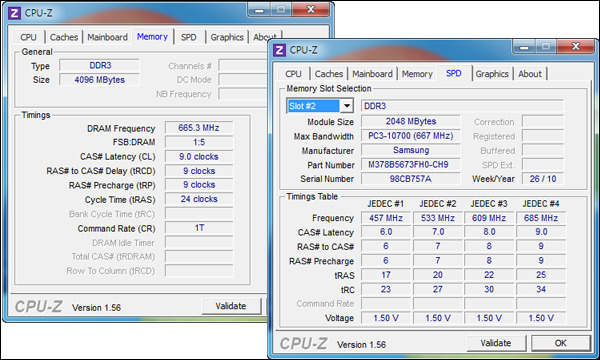The width and height of the screenshot is (600, 360).
Task: Click Part Number M378B5673FH0-CH9
Action: 411,165
